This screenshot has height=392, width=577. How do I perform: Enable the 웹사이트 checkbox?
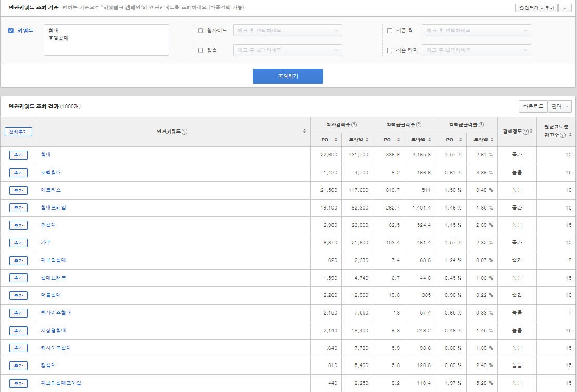200,31
